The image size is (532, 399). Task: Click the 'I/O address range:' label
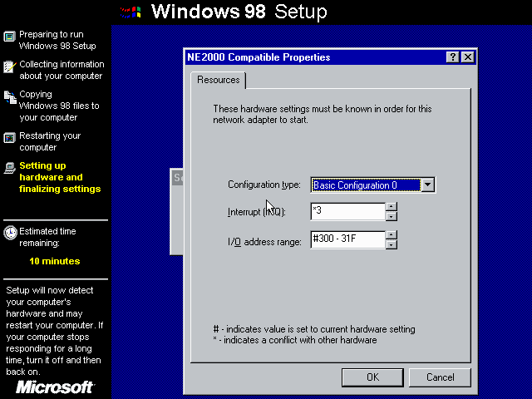pos(264,242)
